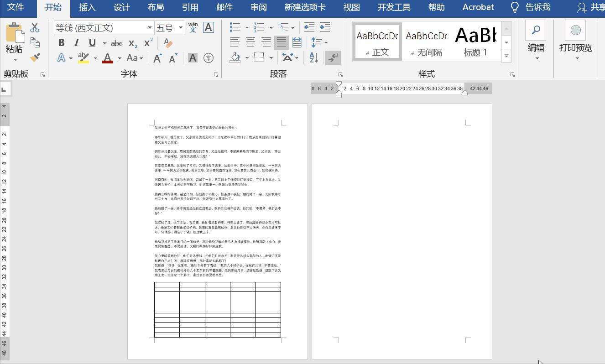Switch to the 引用 tab
Image resolution: width=605 pixels, height=364 pixels.
tap(190, 7)
